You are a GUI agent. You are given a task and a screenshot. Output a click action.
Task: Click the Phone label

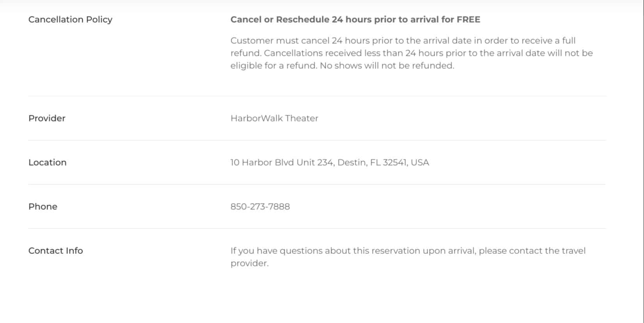tap(43, 207)
